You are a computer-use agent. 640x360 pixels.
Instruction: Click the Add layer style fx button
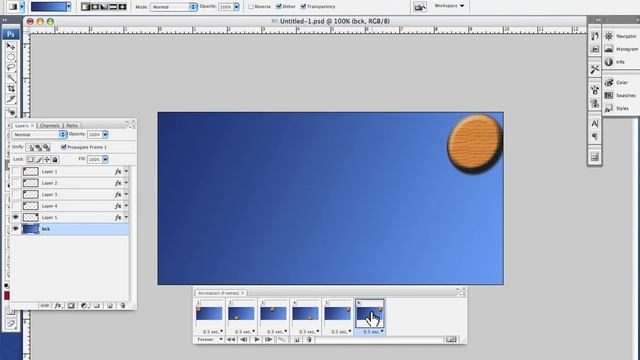tap(58, 305)
